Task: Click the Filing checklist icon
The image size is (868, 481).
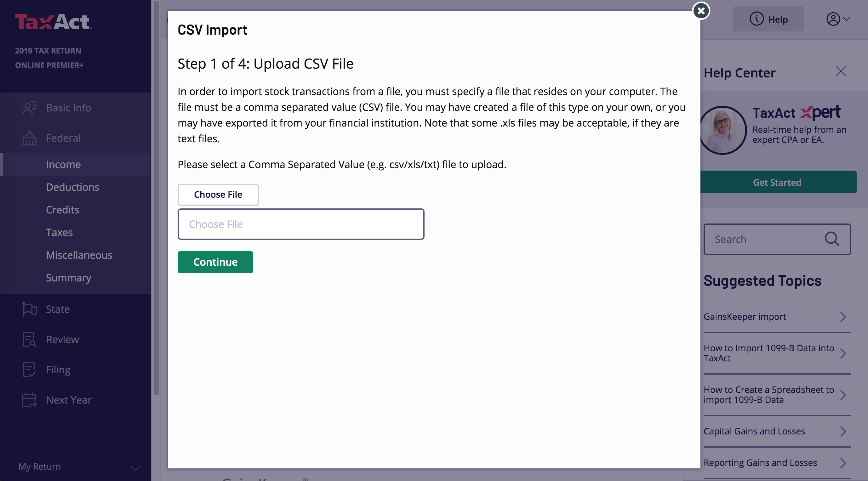Action: pos(29,370)
